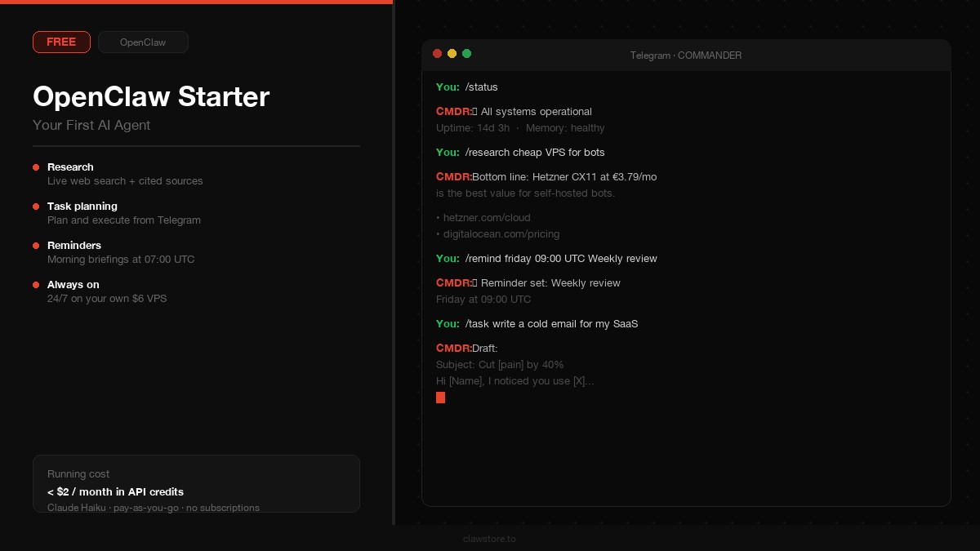Click the 'Claude Haiku · pay-as-you-go' line
Screen dimensions: 980x551
pos(154,508)
